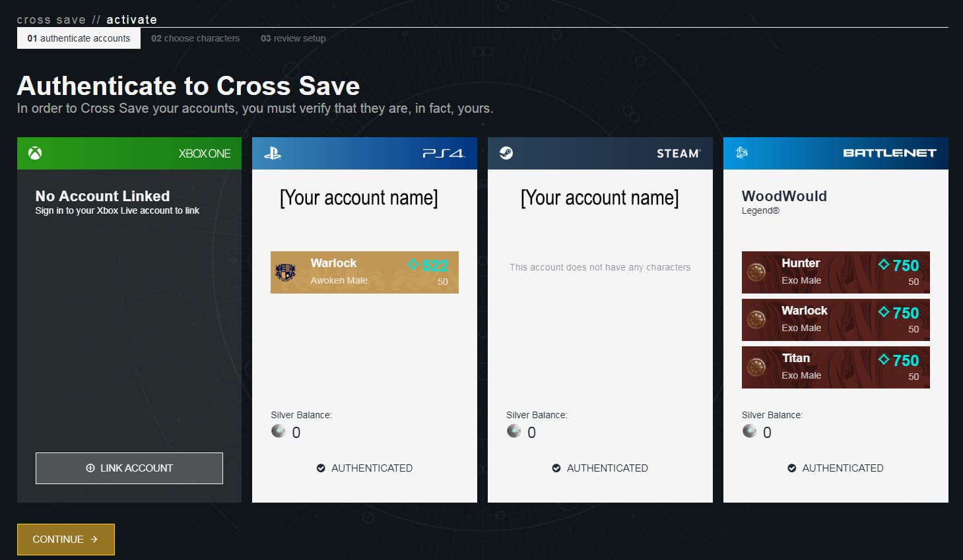
Task: Open the 01 authenticate accounts tab
Action: pos(79,38)
